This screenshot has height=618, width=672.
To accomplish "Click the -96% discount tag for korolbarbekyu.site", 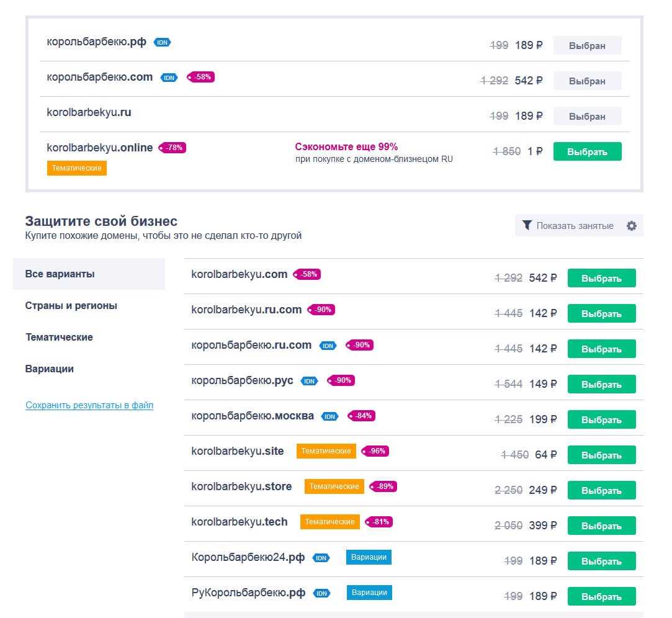I will tap(375, 451).
